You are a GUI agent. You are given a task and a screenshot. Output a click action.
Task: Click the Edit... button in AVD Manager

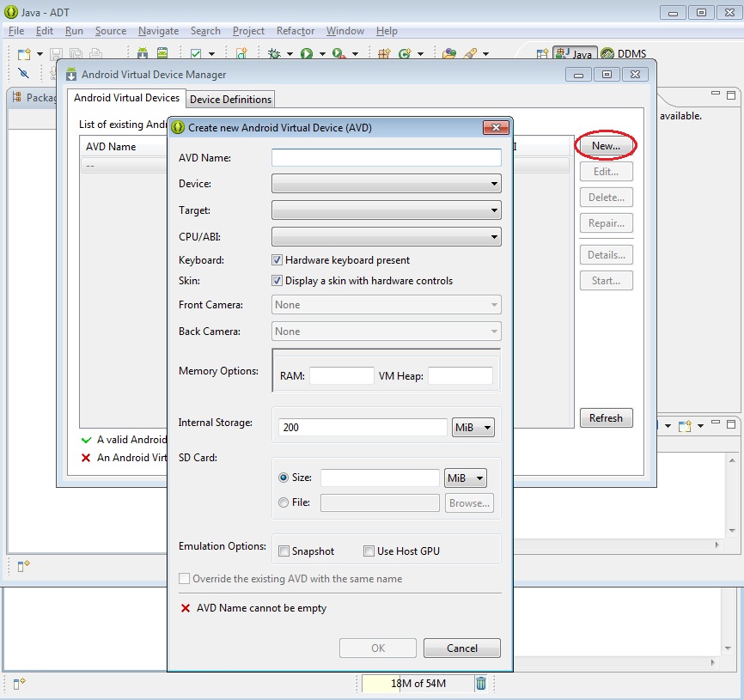tap(606, 172)
